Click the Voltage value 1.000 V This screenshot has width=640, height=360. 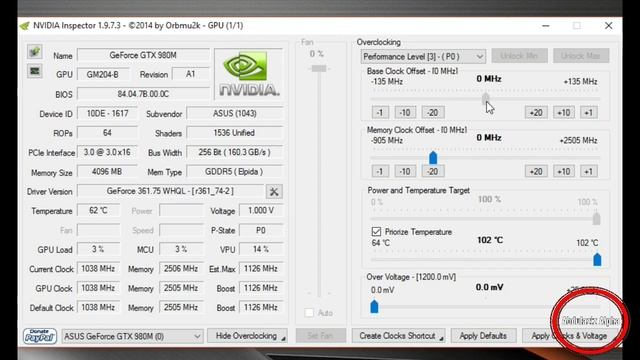pos(261,210)
